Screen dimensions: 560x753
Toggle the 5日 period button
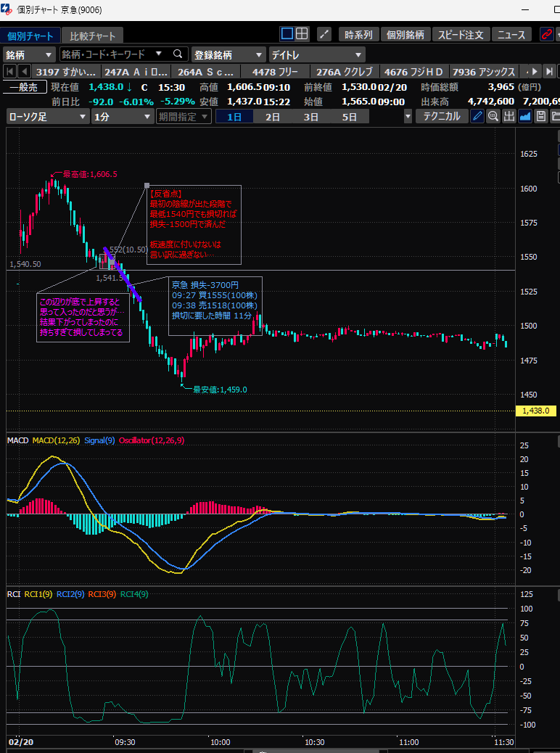tap(350, 116)
